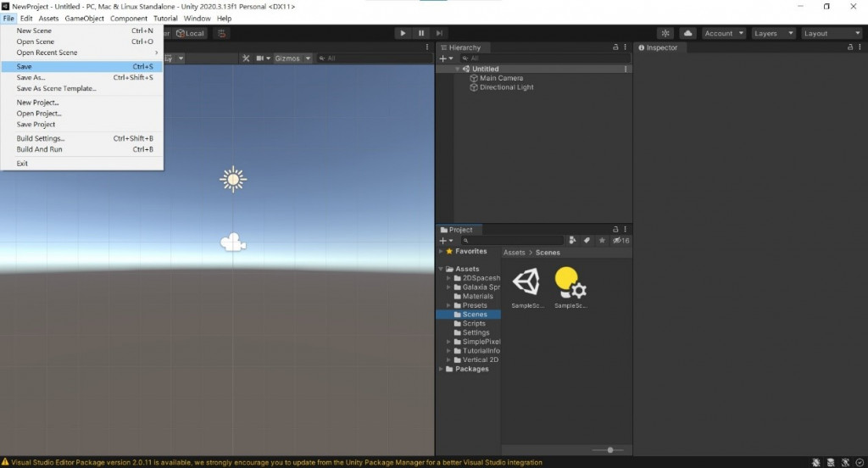This screenshot has height=468, width=868.
Task: Click Assets in the breadcrumb path
Action: point(515,253)
